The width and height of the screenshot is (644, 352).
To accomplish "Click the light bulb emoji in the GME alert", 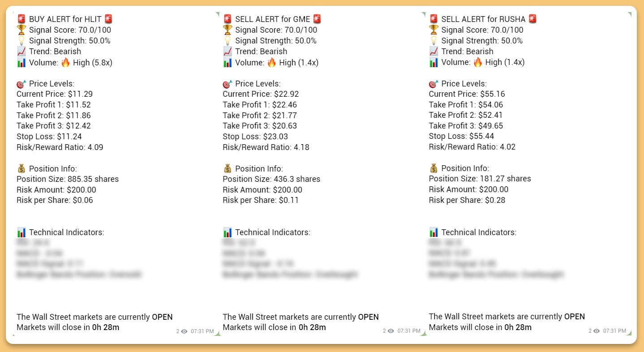I will 228,40.
